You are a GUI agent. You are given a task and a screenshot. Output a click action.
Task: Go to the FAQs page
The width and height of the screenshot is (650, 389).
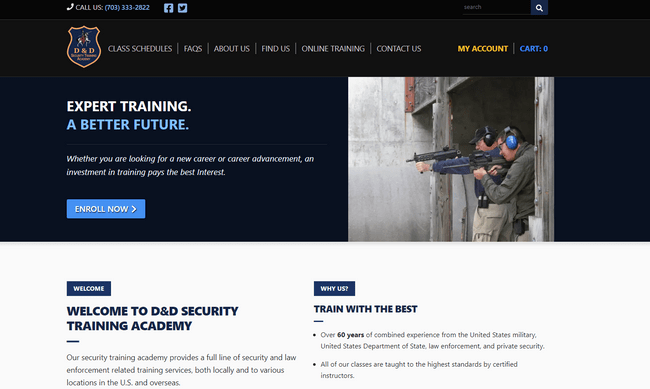(193, 49)
